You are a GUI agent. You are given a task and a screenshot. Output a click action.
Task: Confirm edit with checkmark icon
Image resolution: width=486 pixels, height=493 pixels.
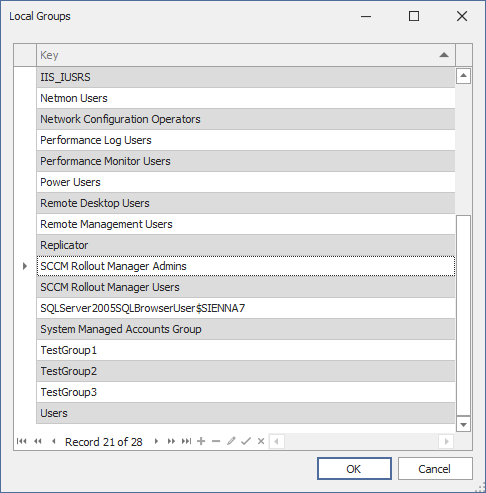point(246,441)
